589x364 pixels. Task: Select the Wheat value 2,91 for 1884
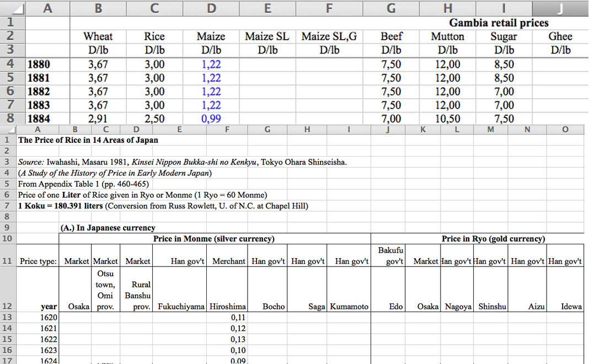pyautogui.click(x=98, y=119)
